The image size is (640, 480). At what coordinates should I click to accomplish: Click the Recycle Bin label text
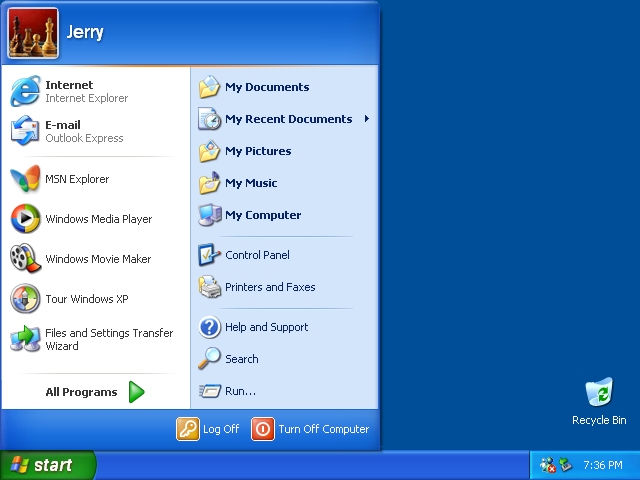point(599,420)
